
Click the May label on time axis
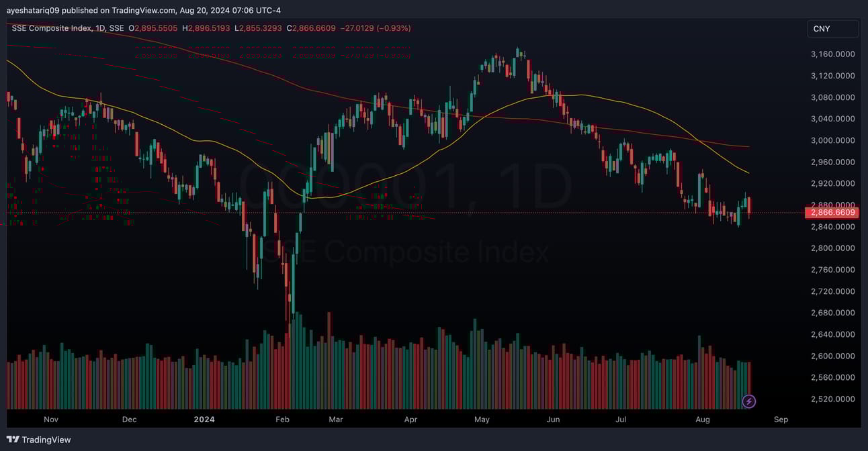[x=482, y=419]
